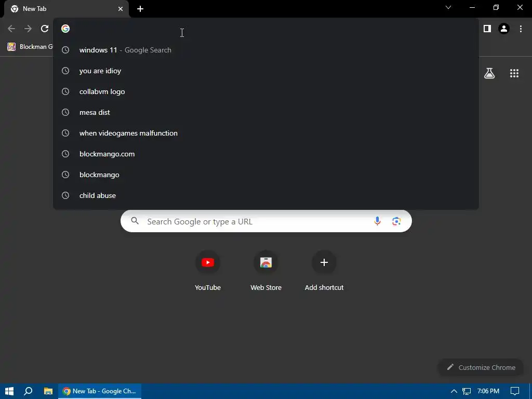
Task: Select 'when videogames malfunction' suggestion
Action: coord(266,133)
